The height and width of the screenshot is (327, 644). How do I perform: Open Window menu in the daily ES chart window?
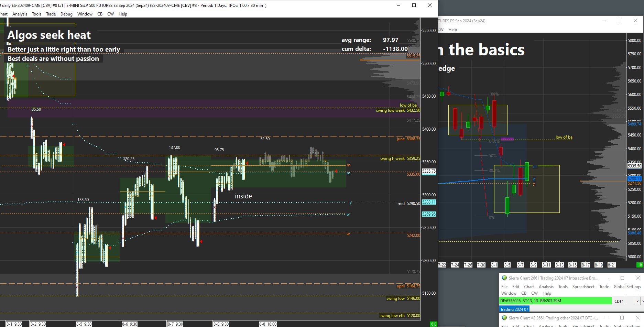85,14
